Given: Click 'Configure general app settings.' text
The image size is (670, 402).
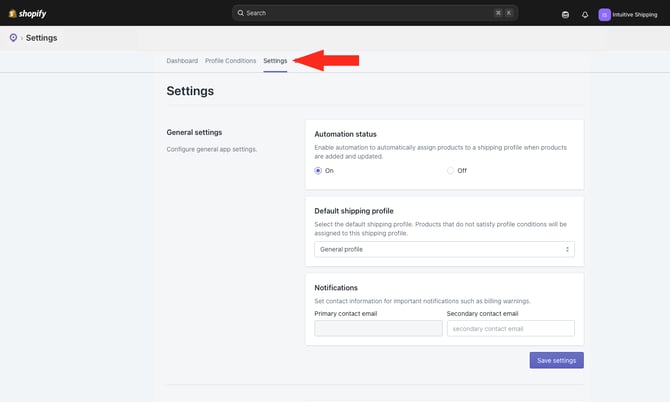Looking at the screenshot, I should (x=212, y=149).
